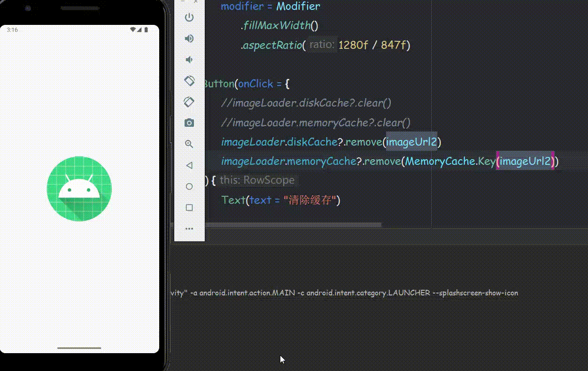Image resolution: width=588 pixels, height=371 pixels.
Task: Click imageUrl2 inside MemoryCache.Key parentheses
Action: click(x=525, y=162)
